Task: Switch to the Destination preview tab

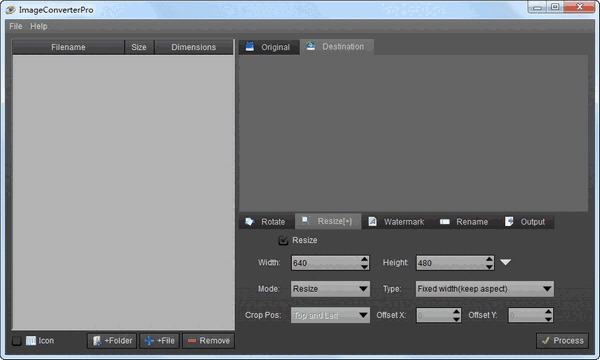Action: tap(337, 47)
